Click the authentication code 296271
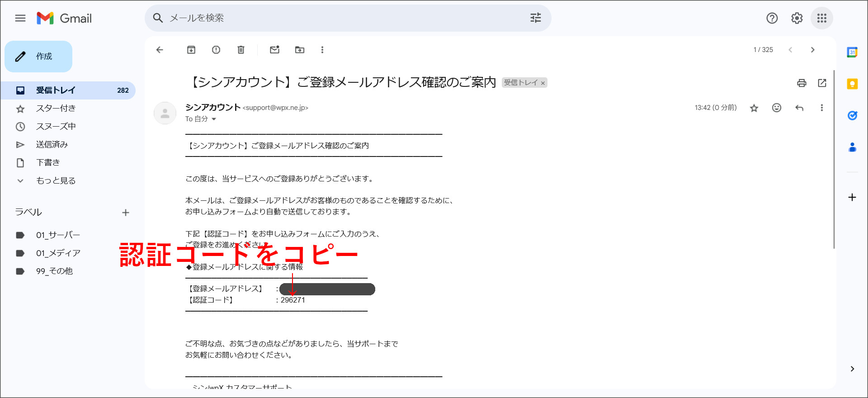The height and width of the screenshot is (398, 868). [x=293, y=300]
